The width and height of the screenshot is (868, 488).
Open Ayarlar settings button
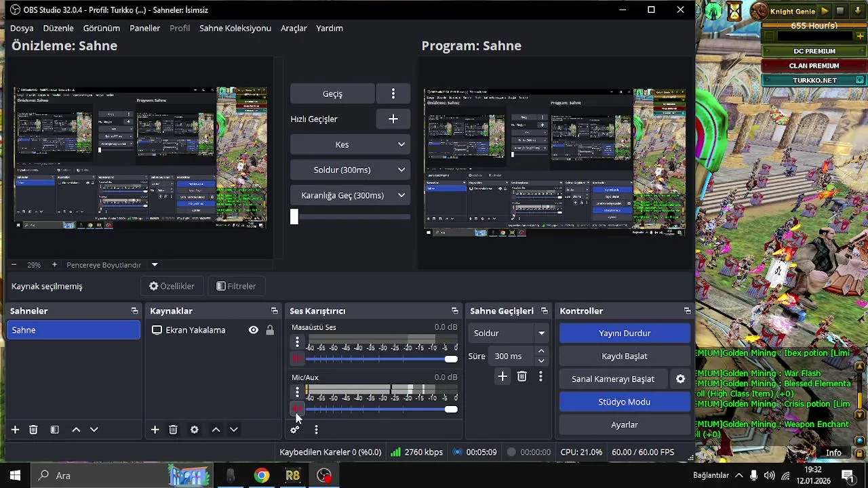pos(625,425)
